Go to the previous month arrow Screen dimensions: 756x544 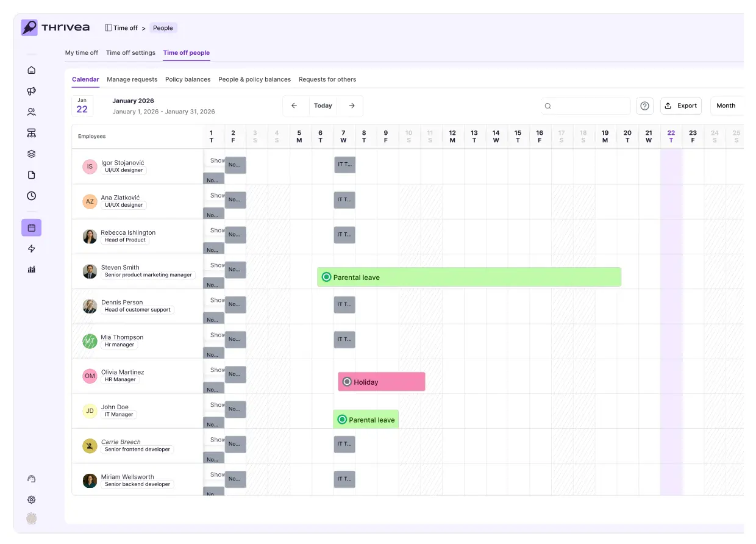pos(294,106)
